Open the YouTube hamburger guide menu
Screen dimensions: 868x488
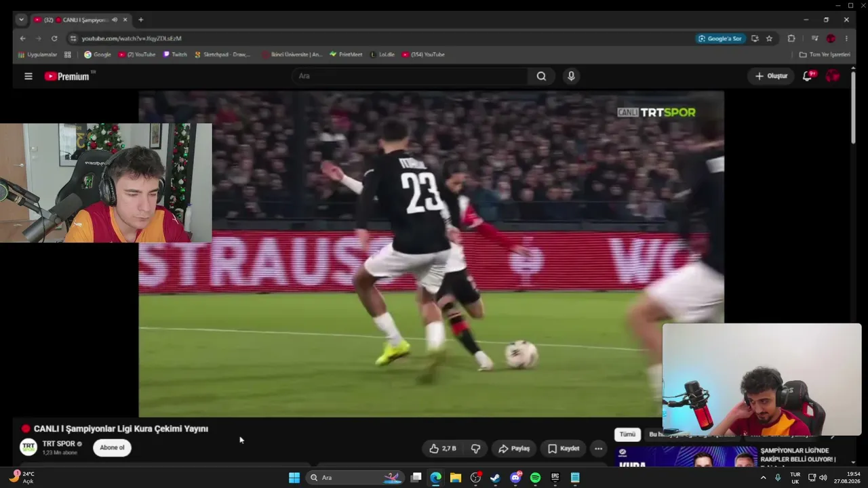tap(28, 77)
